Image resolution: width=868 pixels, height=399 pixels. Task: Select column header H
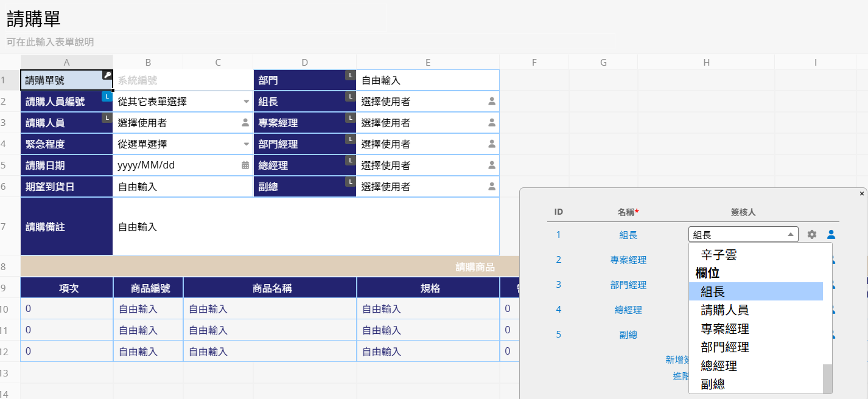pyautogui.click(x=706, y=62)
